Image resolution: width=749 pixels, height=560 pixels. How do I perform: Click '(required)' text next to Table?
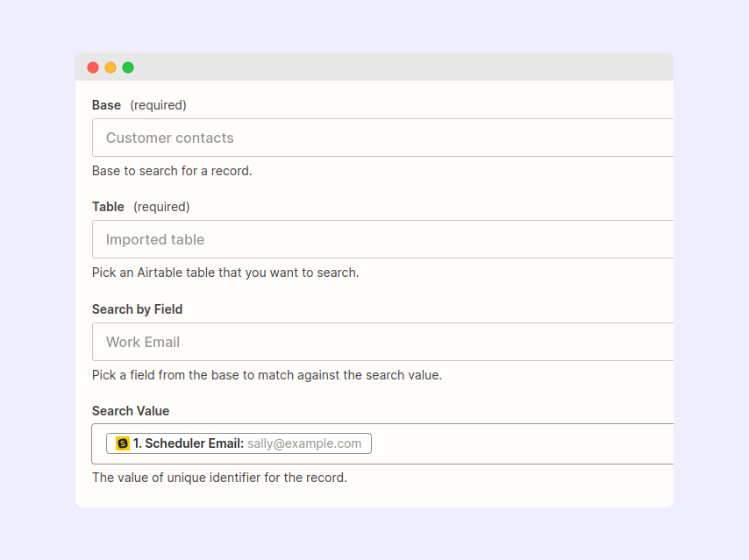161,207
